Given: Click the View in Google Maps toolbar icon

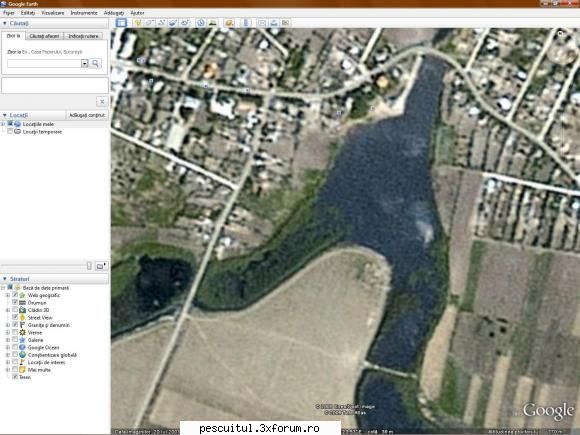Looking at the screenshot, I should click(286, 23).
